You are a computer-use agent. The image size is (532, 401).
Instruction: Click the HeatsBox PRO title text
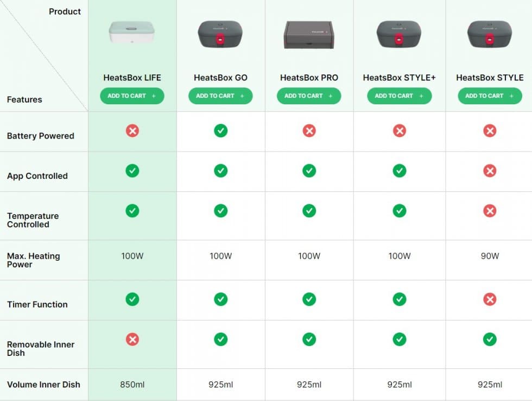point(309,78)
